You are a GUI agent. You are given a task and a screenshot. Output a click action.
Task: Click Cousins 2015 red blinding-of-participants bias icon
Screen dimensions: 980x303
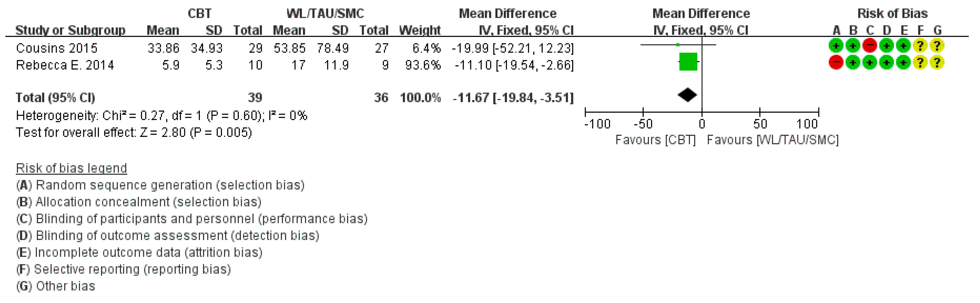point(870,46)
